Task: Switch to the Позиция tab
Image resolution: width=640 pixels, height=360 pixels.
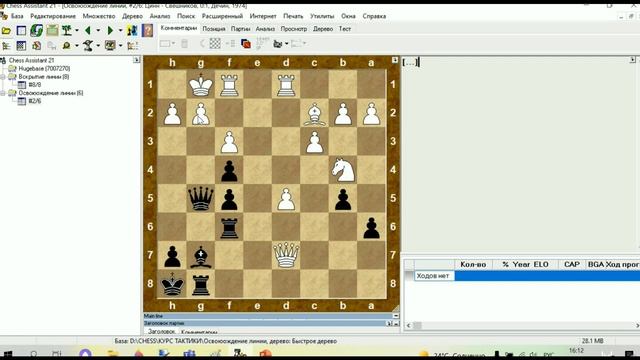Action: point(214,29)
